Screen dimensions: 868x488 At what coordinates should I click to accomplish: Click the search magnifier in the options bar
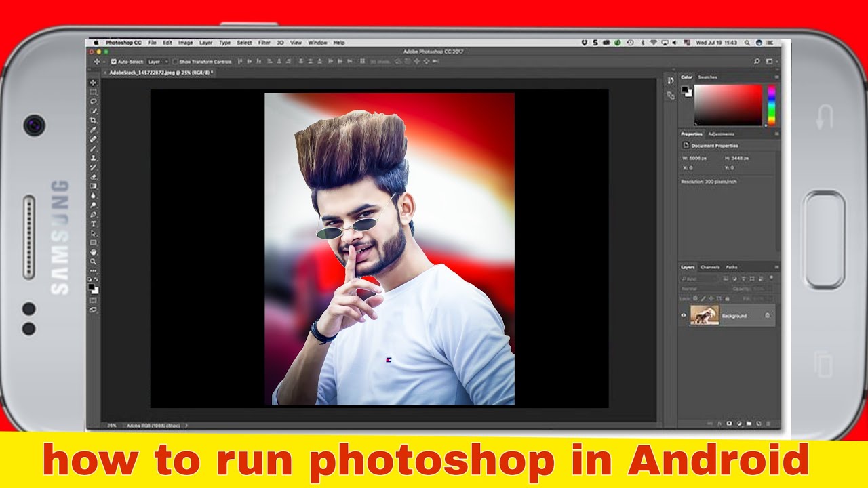point(757,61)
